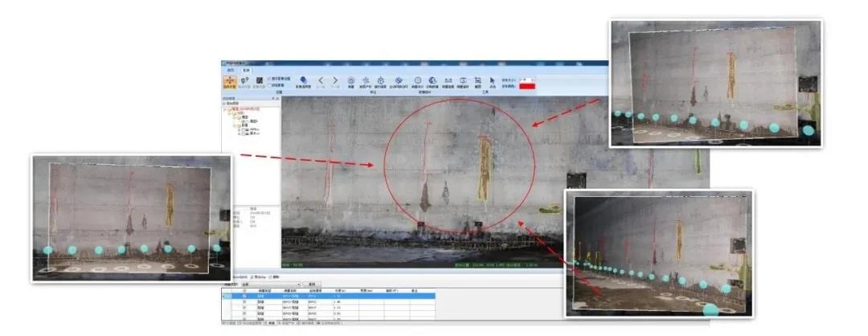Click the red color swatch in ribbon
This screenshot has width=868, height=336.
point(527,86)
